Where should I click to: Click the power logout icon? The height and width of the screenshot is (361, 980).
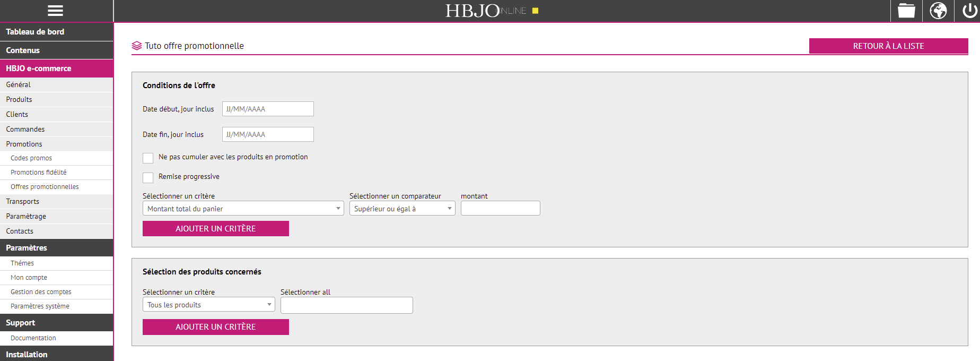[969, 11]
